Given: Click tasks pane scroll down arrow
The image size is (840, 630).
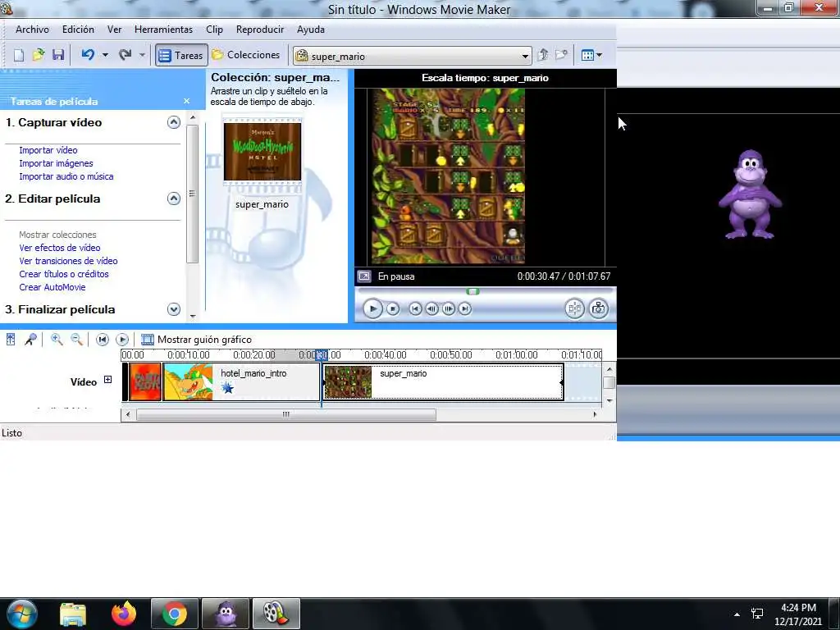Looking at the screenshot, I should (193, 317).
